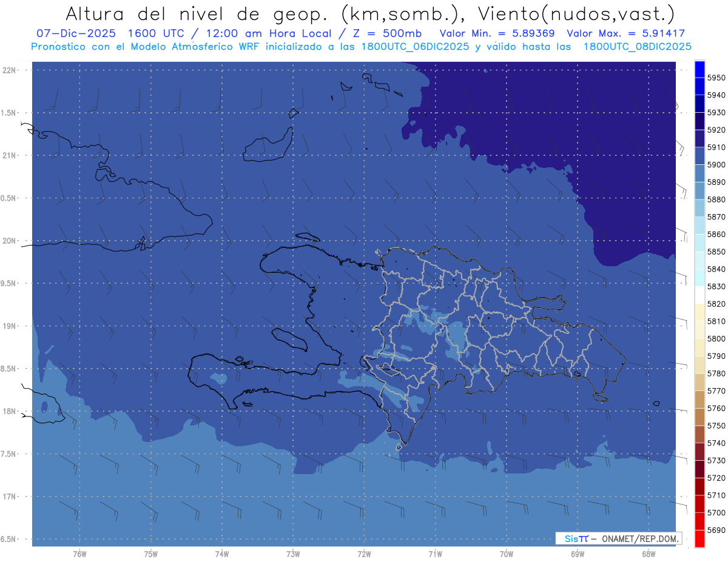The width and height of the screenshot is (728, 562).
Task: Click the '20N' latitude axis label
Action: (9, 241)
